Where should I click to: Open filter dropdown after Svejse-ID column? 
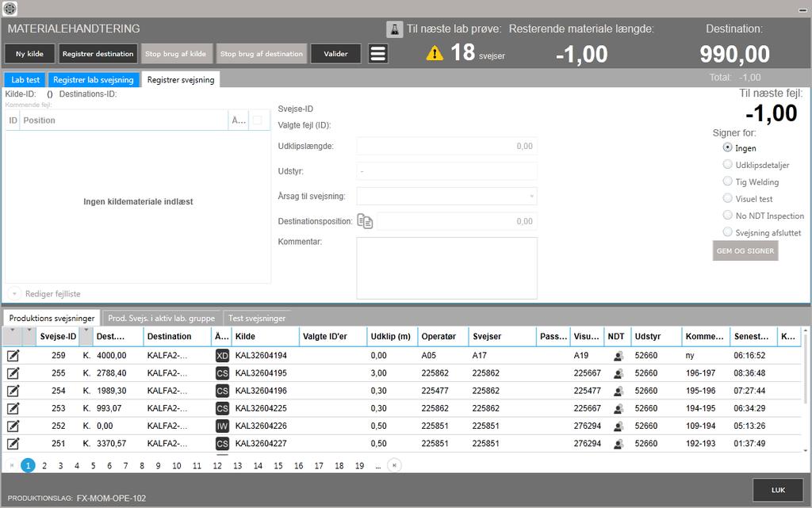[x=86, y=330]
